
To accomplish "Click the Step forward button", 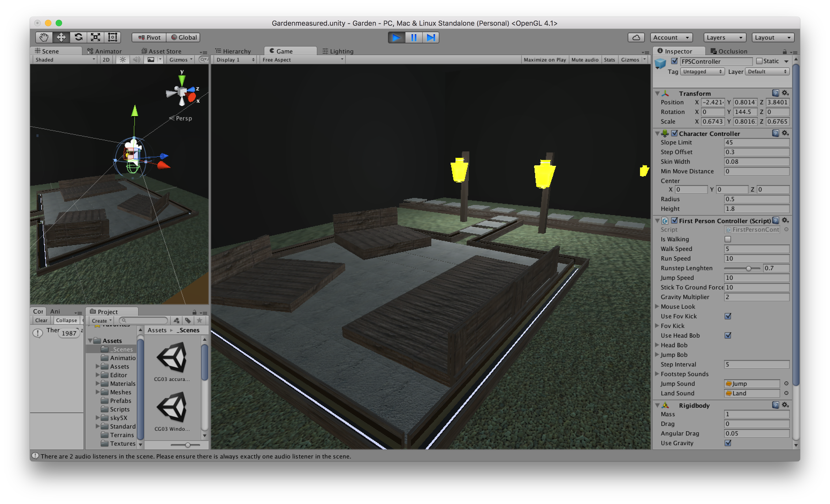I will (431, 37).
